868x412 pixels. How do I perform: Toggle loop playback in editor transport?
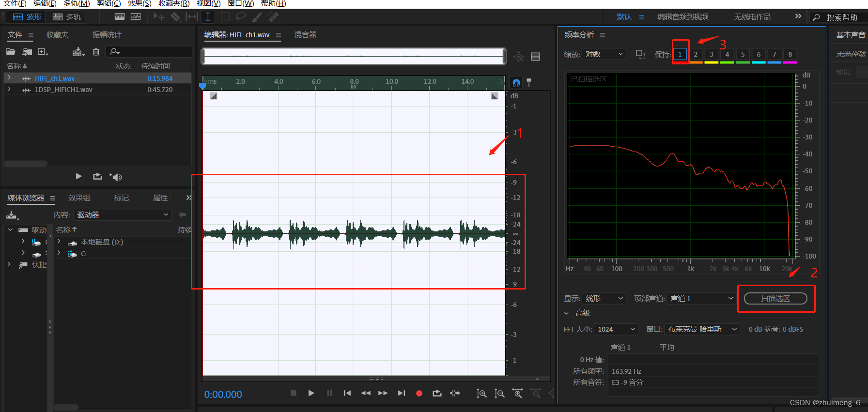pyautogui.click(x=437, y=393)
